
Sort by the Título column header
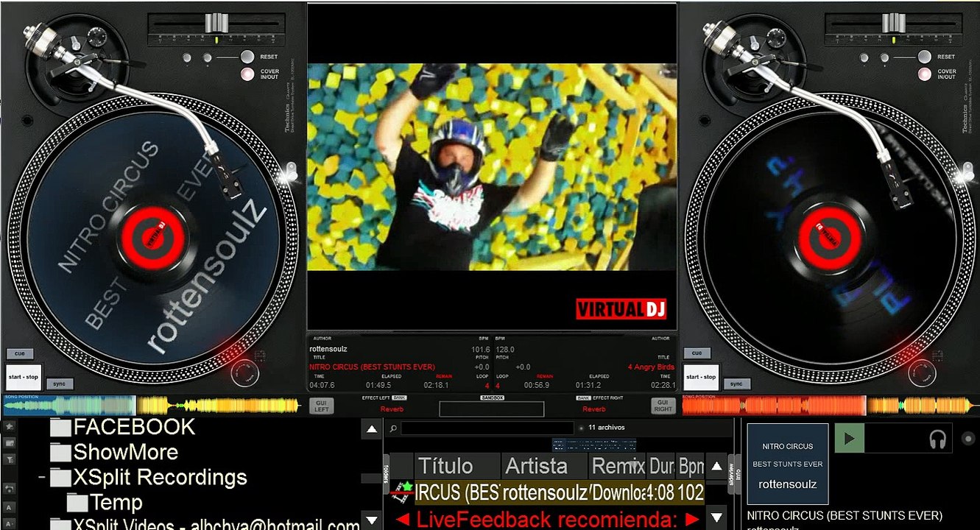coord(456,466)
